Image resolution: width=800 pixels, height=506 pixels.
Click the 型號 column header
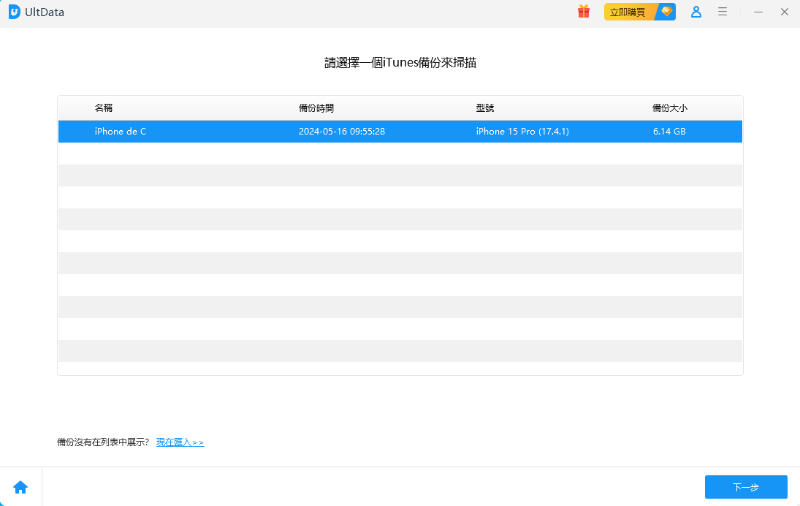tap(485, 108)
